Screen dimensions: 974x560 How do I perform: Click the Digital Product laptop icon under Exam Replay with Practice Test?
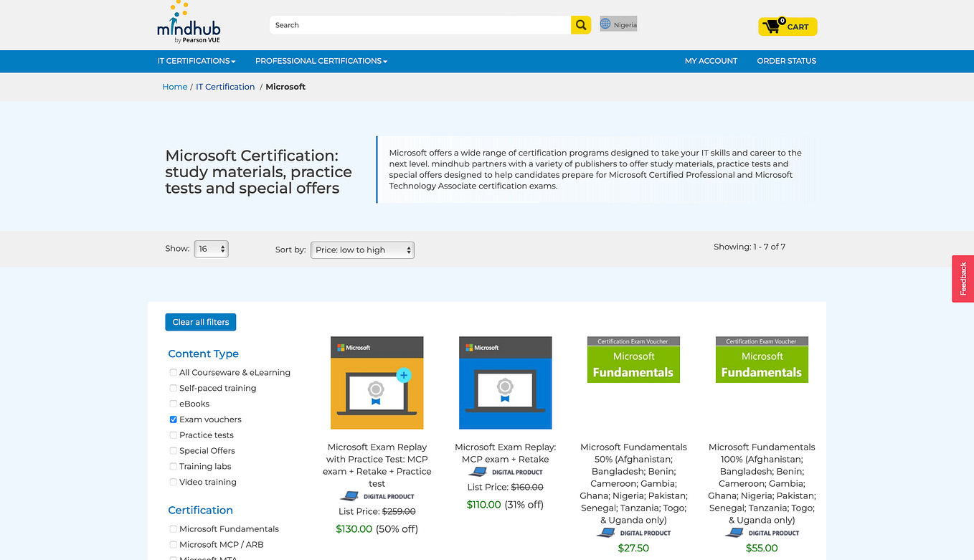tap(349, 496)
